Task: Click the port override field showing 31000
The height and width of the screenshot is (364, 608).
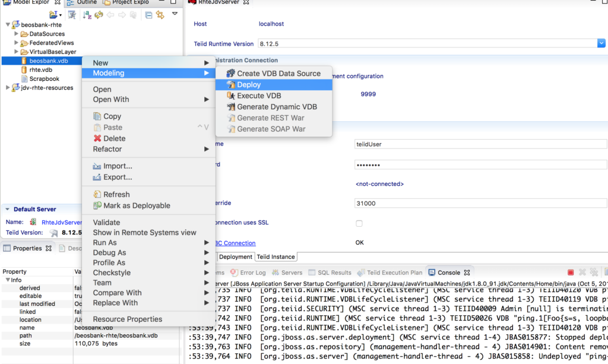Action: tap(416, 203)
